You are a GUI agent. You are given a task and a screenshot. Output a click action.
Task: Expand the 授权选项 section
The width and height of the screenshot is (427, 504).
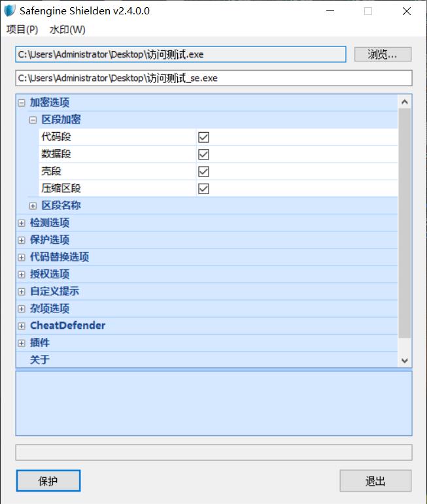tap(22, 275)
